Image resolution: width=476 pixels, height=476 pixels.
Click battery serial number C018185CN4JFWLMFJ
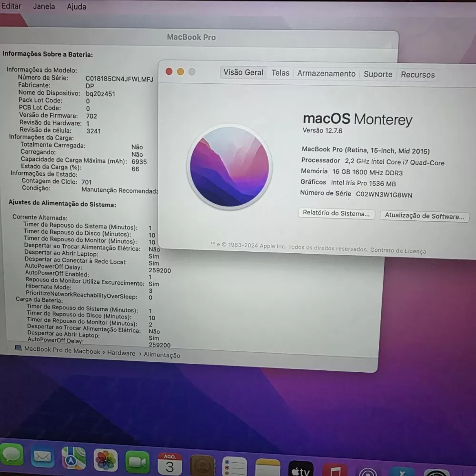(119, 79)
